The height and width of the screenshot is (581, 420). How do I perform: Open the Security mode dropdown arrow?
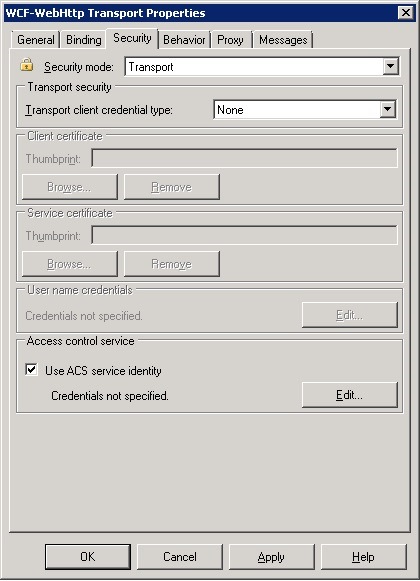point(390,66)
